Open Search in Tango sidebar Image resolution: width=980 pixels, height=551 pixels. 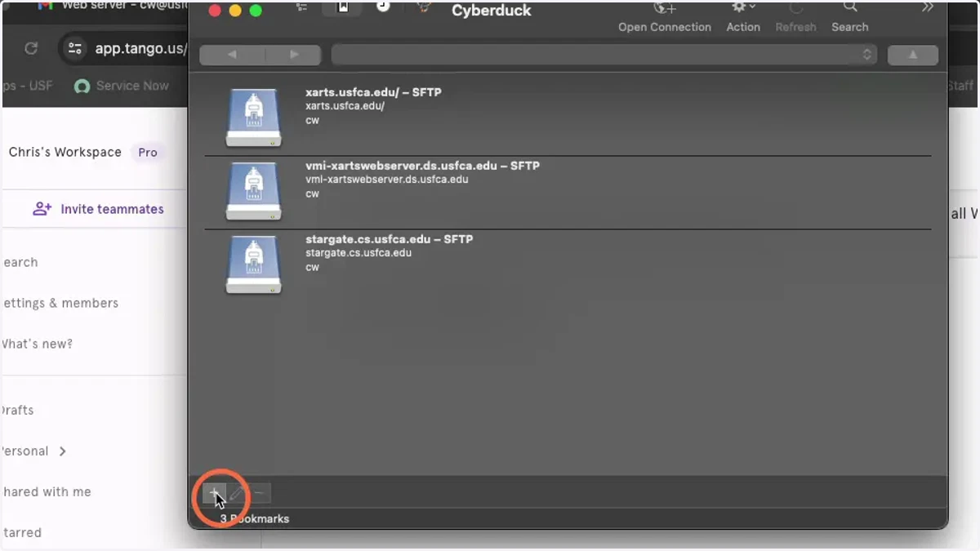[20, 262]
